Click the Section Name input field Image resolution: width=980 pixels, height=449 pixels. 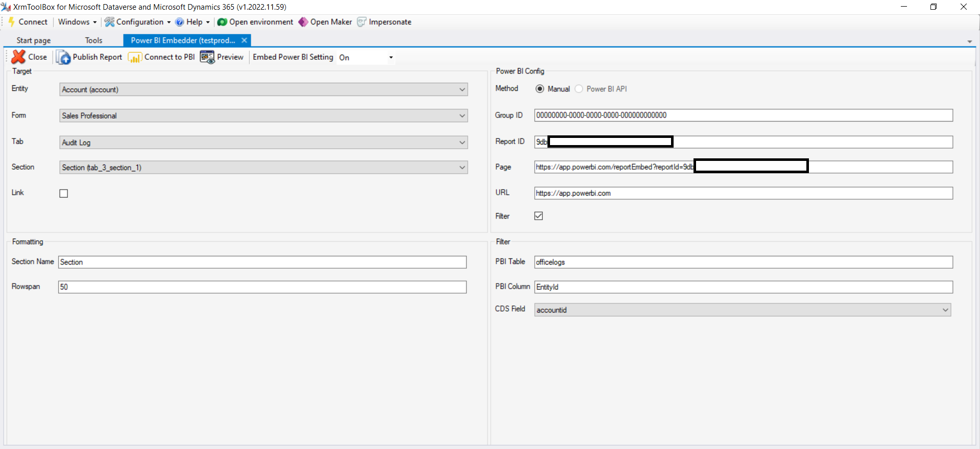pos(262,262)
